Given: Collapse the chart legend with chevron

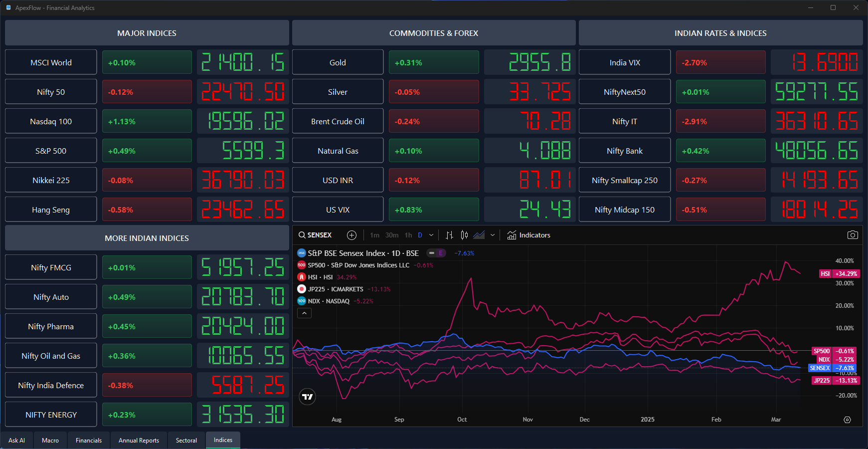Looking at the screenshot, I should pos(304,313).
